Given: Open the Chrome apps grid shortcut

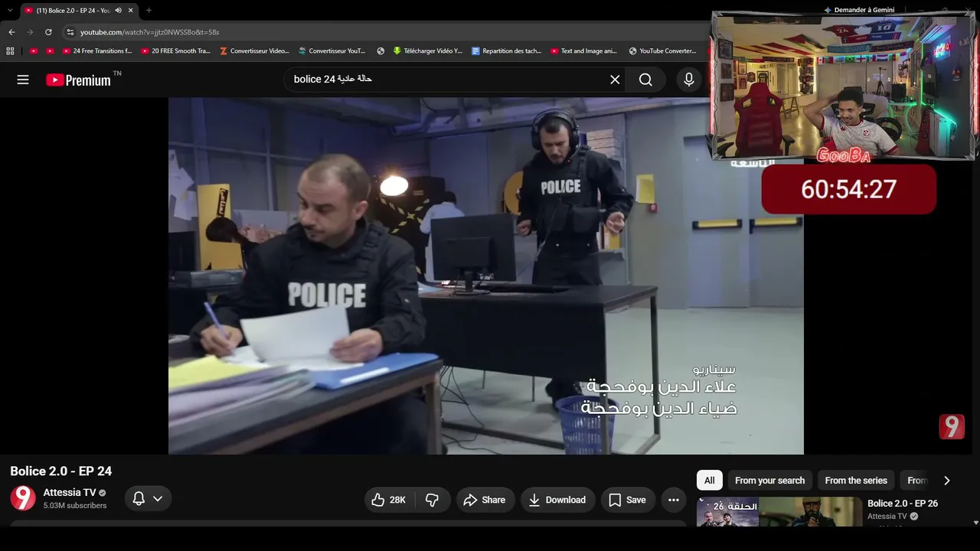Looking at the screenshot, I should pyautogui.click(x=10, y=51).
